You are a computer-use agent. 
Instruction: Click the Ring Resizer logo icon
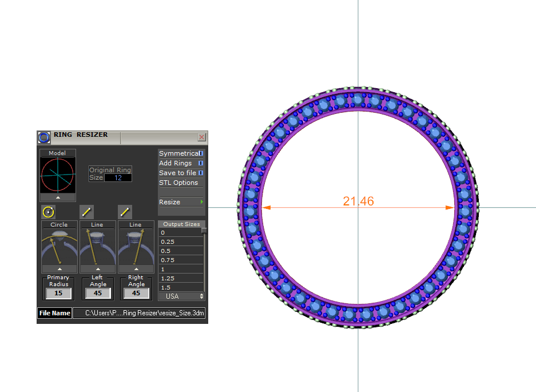(44, 137)
